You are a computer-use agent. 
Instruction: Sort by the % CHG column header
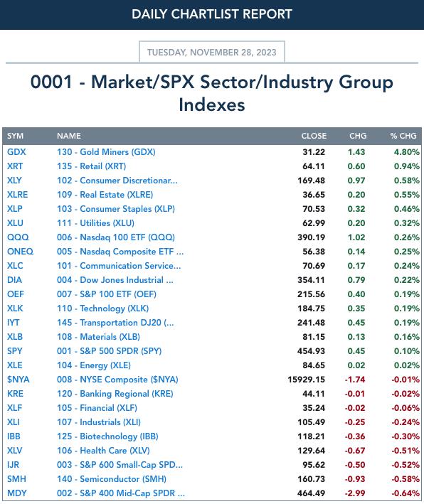click(403, 136)
